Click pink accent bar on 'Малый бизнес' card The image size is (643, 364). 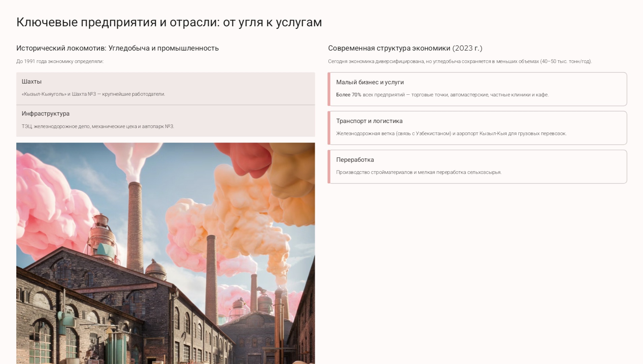click(329, 89)
